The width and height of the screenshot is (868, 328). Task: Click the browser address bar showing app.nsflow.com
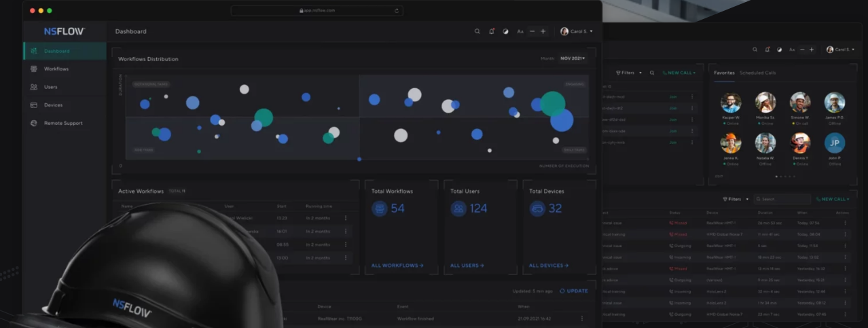click(317, 11)
